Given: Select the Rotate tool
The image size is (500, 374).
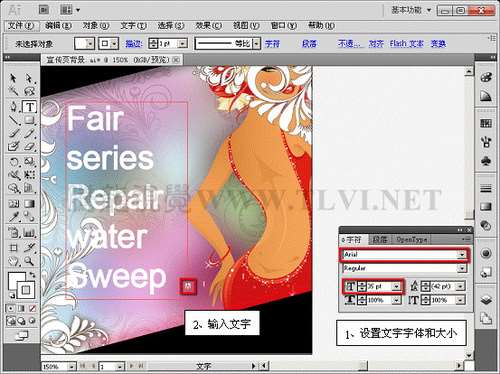Looking at the screenshot, I should pos(13,162).
